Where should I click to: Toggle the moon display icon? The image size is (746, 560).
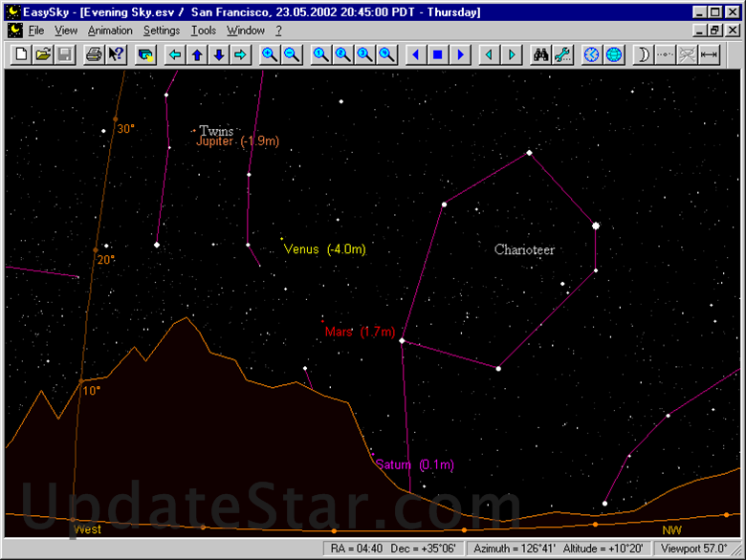coord(644,55)
